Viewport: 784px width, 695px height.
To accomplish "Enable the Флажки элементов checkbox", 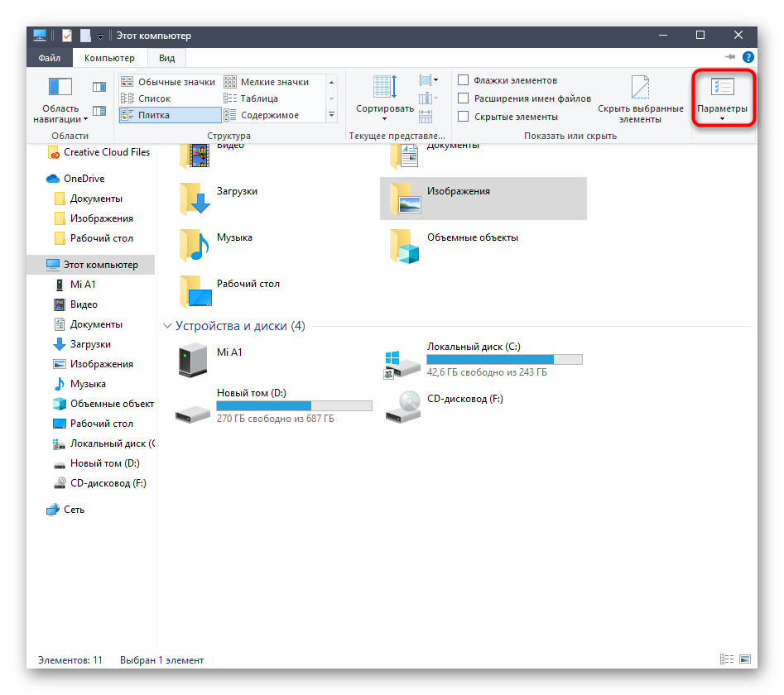I will 464,80.
